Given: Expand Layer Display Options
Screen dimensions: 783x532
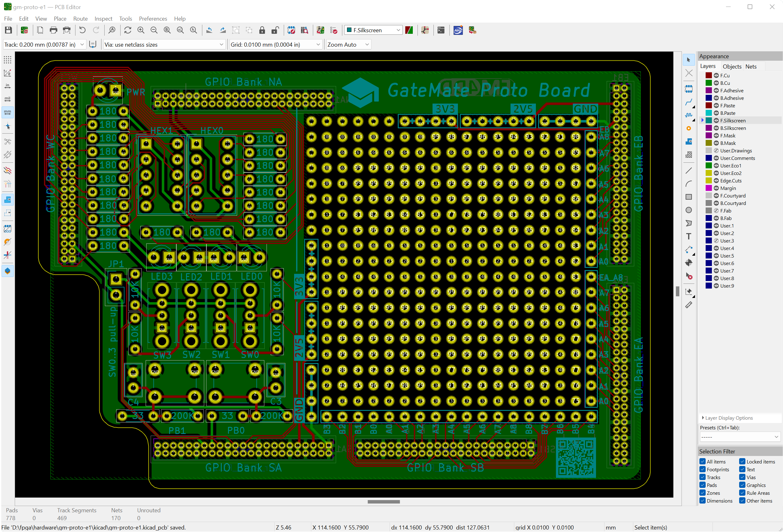Looking at the screenshot, I should pyautogui.click(x=727, y=418).
